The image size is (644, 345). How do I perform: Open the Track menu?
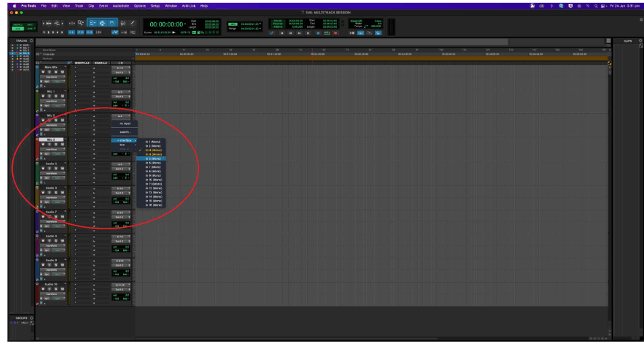79,5
